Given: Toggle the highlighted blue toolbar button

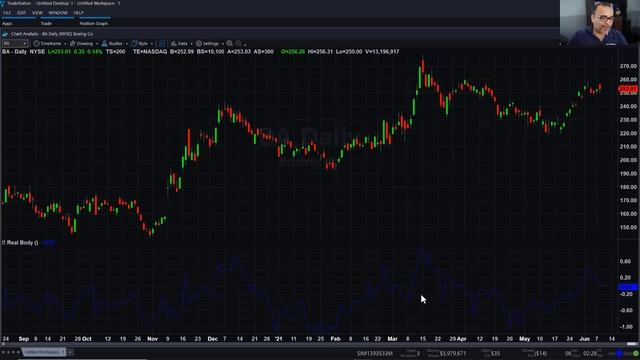Looking at the screenshot, I should pyautogui.click(x=162, y=44).
